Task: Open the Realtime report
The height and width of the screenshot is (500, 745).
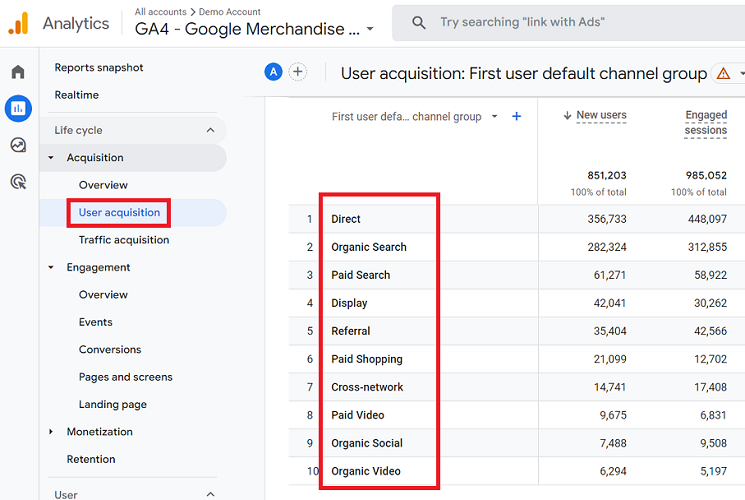Action: [x=76, y=95]
